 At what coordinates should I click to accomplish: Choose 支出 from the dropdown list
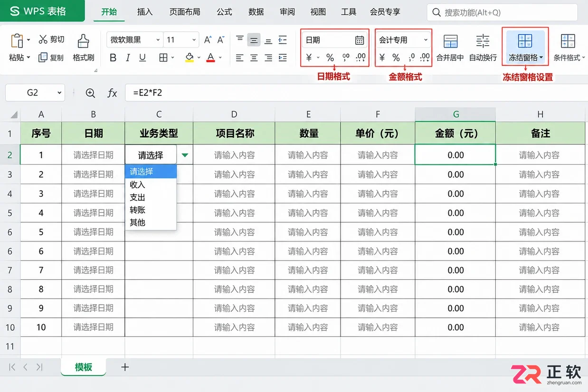click(151, 197)
